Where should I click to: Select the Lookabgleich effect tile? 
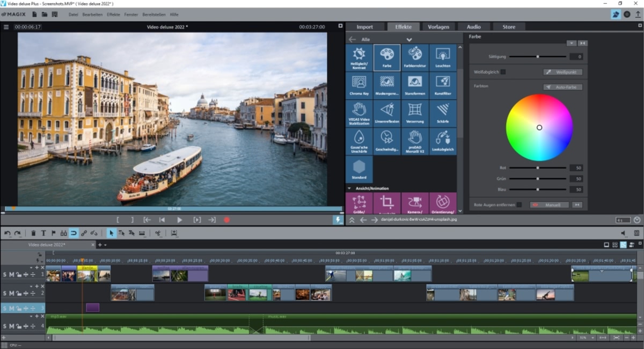pos(443,142)
